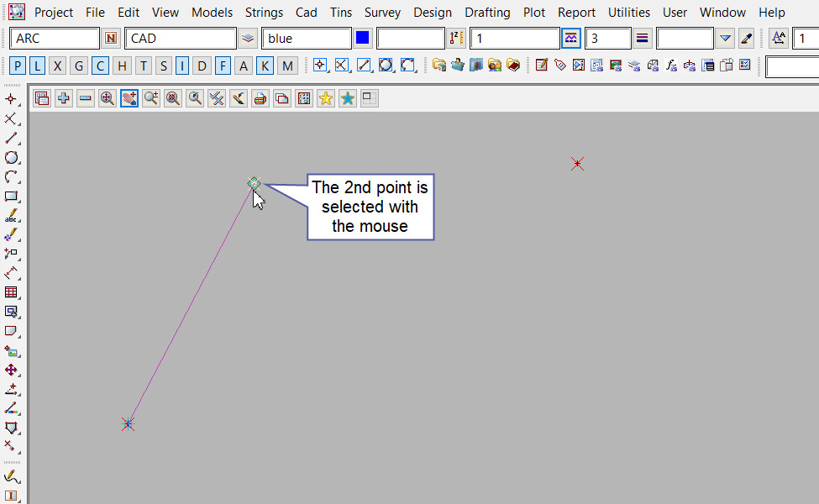Click the minus icon in view toolbar
The width and height of the screenshot is (819, 504).
pyautogui.click(x=86, y=98)
